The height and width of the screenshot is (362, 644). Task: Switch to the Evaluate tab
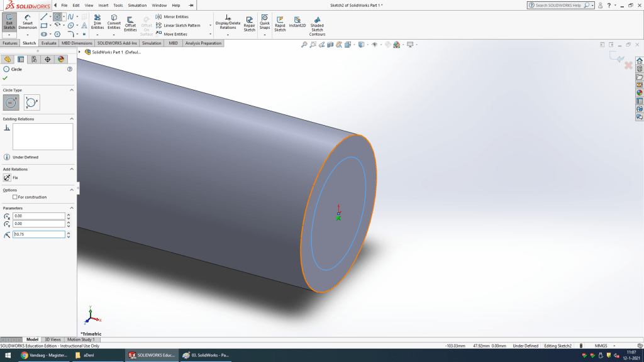[49, 43]
